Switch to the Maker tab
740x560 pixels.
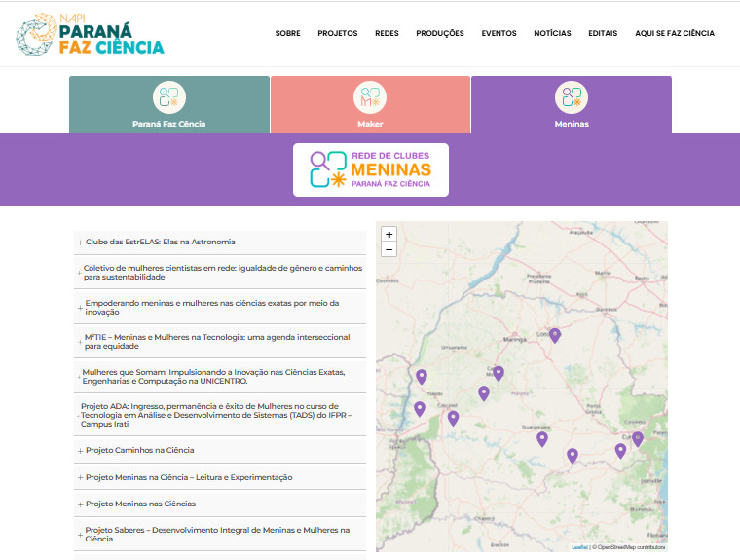point(370,105)
